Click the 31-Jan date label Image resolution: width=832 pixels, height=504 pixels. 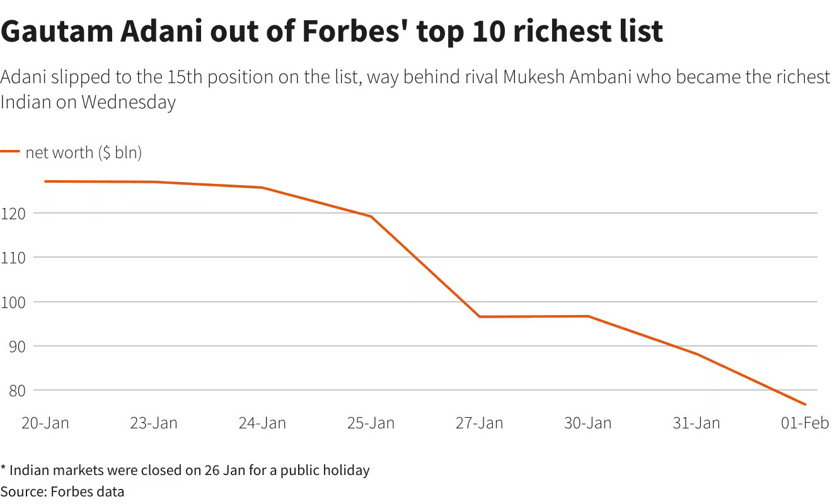[x=696, y=423]
